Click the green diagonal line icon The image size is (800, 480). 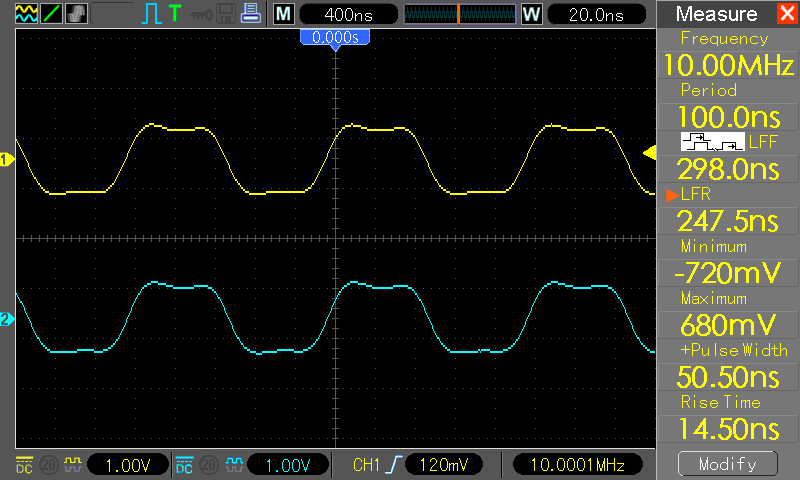click(51, 13)
